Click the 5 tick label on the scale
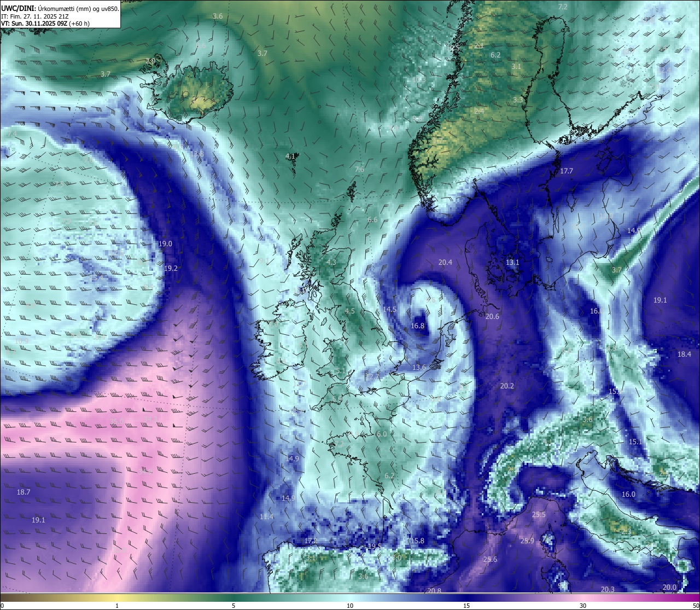The height and width of the screenshot is (610, 700). [234, 606]
